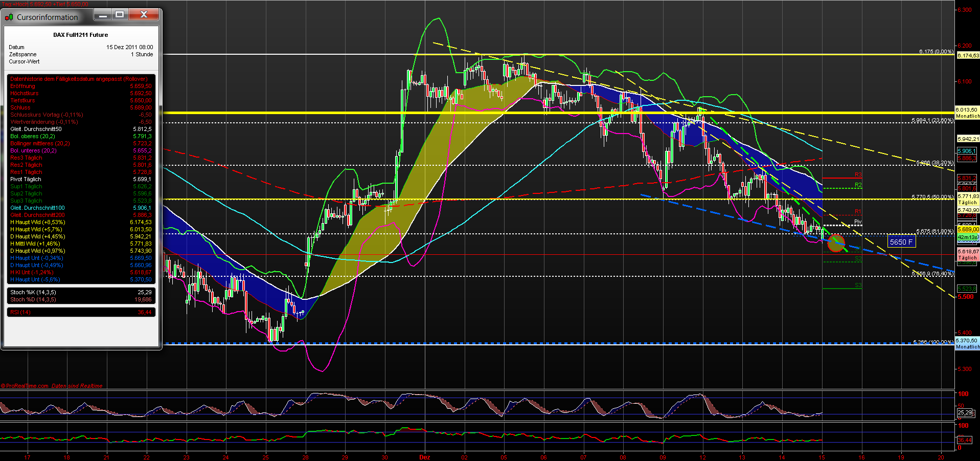Click 'Dez' on the time axis
Viewport: 980px width, 461px height.
(425, 457)
